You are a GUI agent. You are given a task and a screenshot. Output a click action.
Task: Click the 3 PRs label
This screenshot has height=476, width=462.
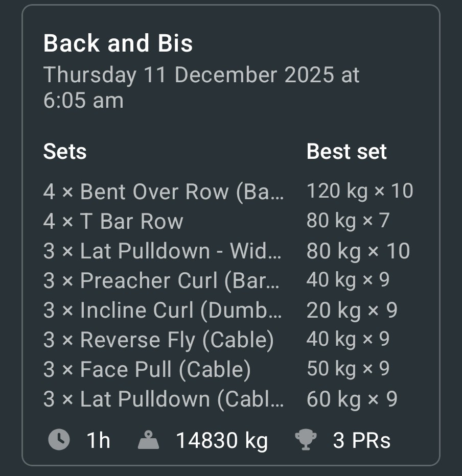[362, 440]
